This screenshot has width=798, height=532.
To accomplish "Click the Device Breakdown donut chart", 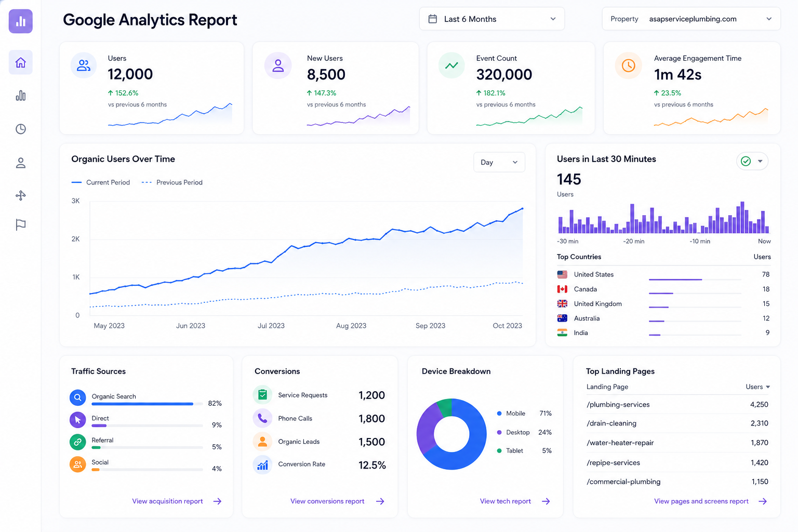I will [451, 434].
